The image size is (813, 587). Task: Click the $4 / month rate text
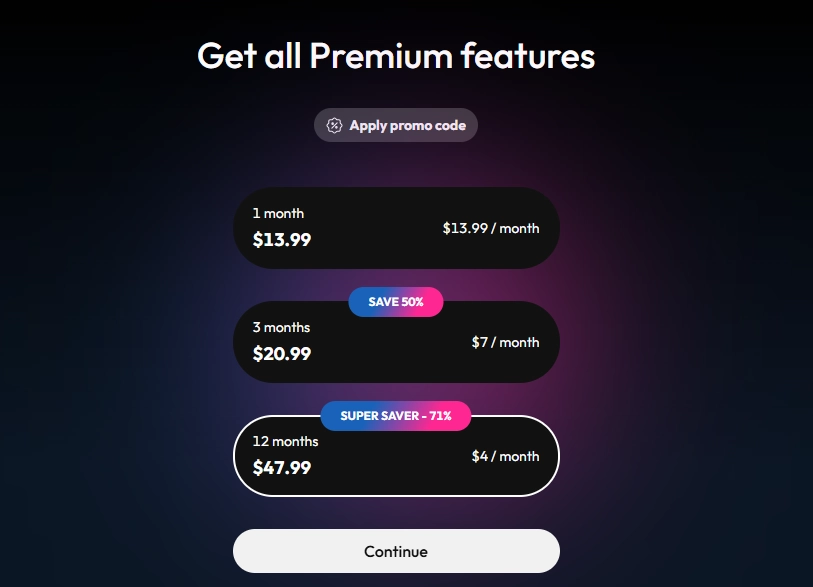pyautogui.click(x=504, y=456)
